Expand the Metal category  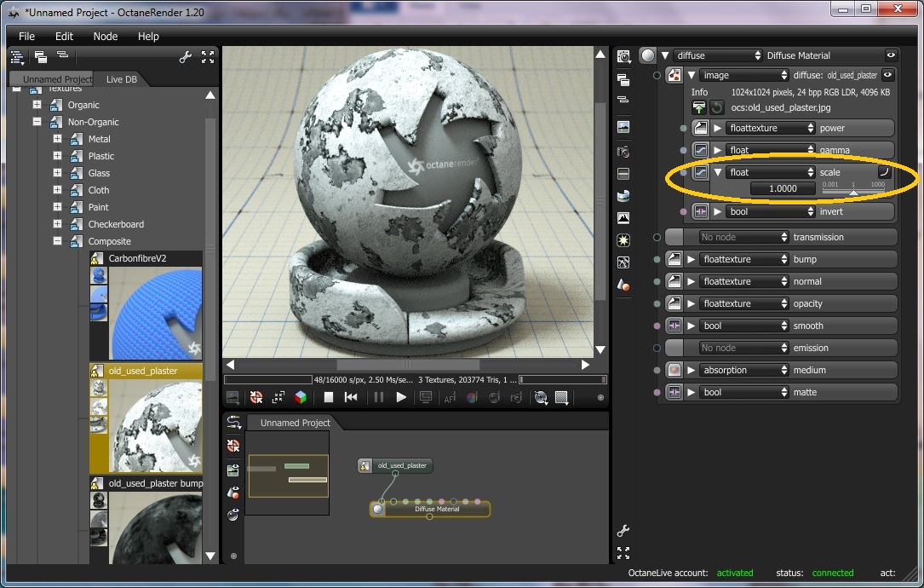[57, 139]
